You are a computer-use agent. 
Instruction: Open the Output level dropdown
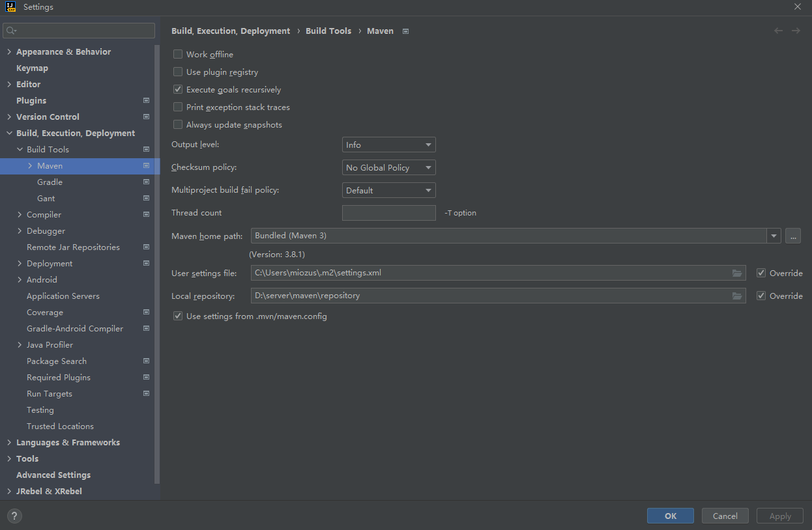pos(389,145)
